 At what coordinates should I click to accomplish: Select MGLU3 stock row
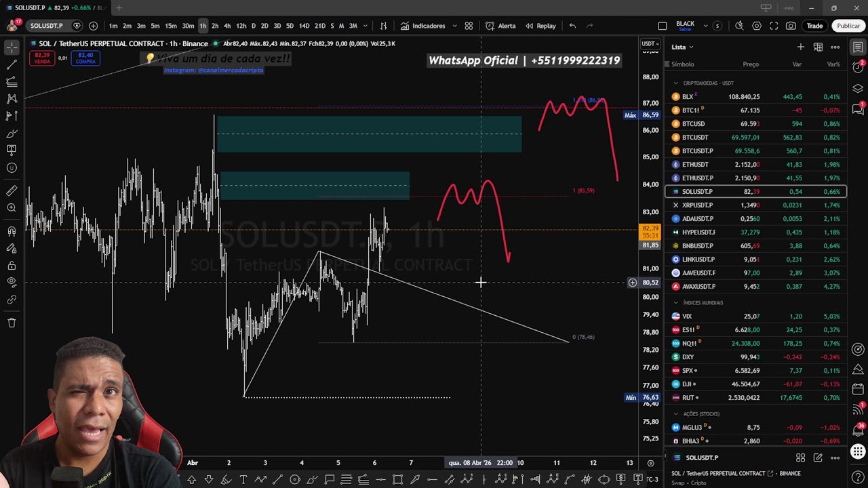click(757, 427)
